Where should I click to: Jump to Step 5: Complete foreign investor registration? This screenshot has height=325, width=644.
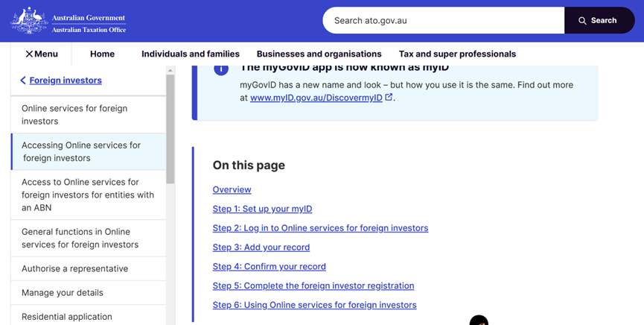coord(313,285)
